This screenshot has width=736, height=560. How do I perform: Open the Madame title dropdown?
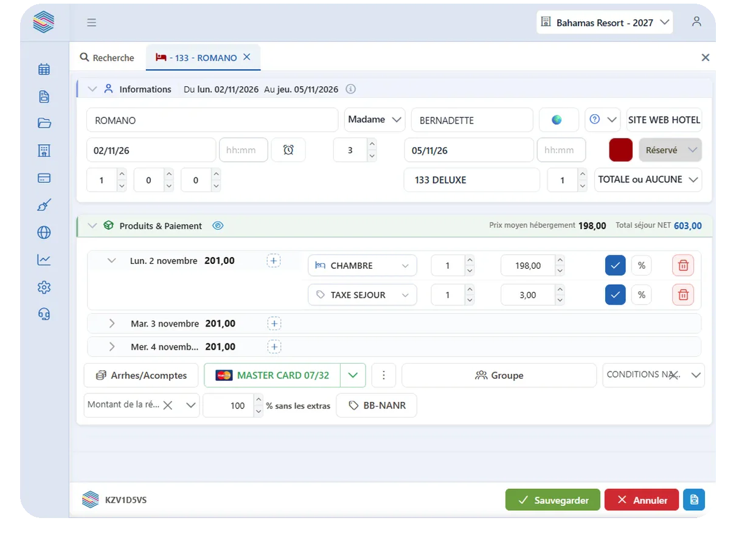point(375,120)
